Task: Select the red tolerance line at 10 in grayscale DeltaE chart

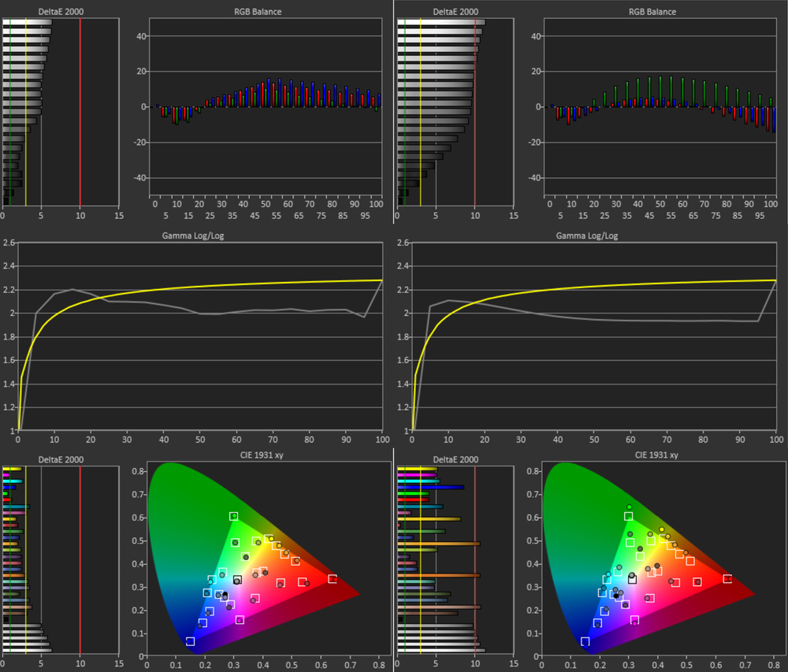Action: click(81, 102)
